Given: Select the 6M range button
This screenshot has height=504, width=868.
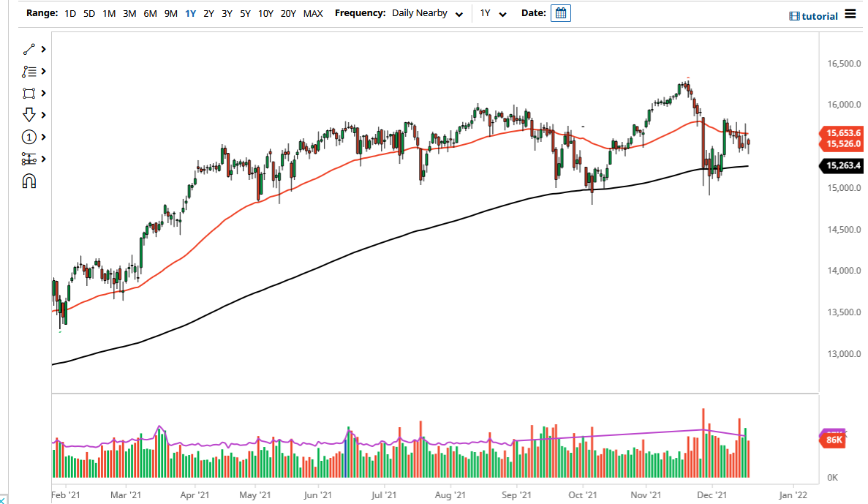Looking at the screenshot, I should (150, 13).
